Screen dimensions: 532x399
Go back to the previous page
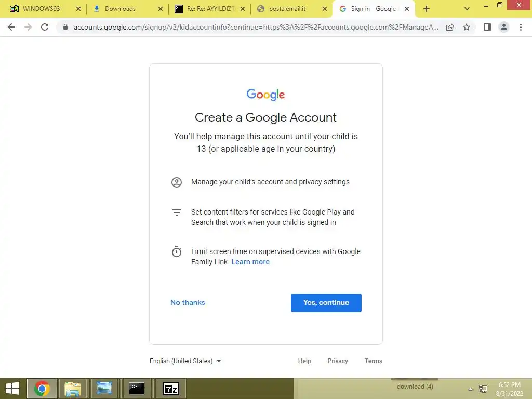tap(11, 27)
